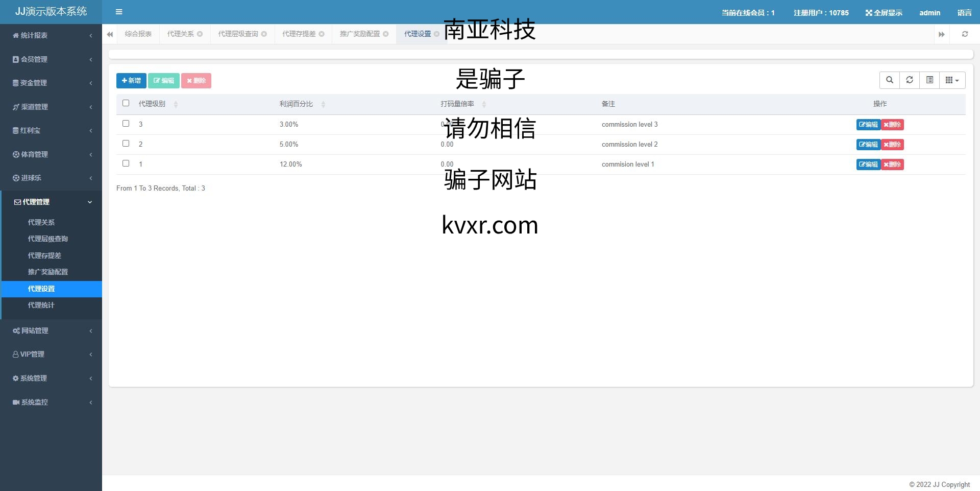Expand the VIP管理 sidebar menu
The width and height of the screenshot is (980, 491).
pyautogui.click(x=51, y=354)
